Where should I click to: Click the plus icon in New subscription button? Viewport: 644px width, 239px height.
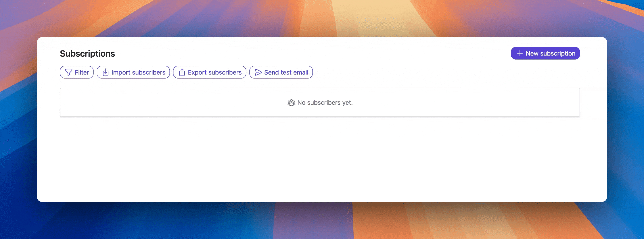click(x=519, y=53)
